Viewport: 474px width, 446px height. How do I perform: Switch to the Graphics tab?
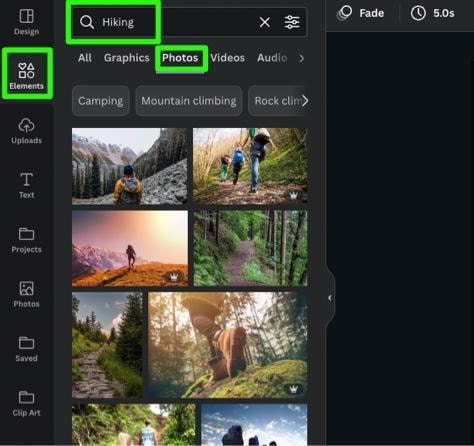[x=127, y=58]
